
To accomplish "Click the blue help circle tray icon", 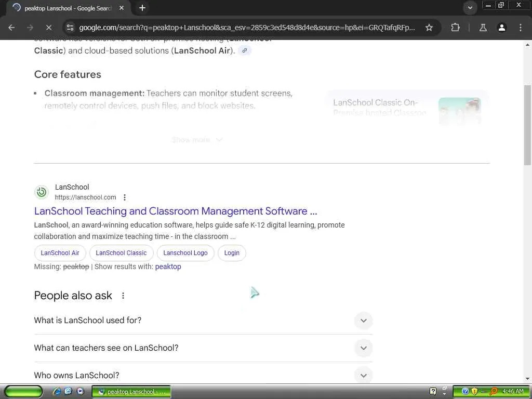I will 465,391.
